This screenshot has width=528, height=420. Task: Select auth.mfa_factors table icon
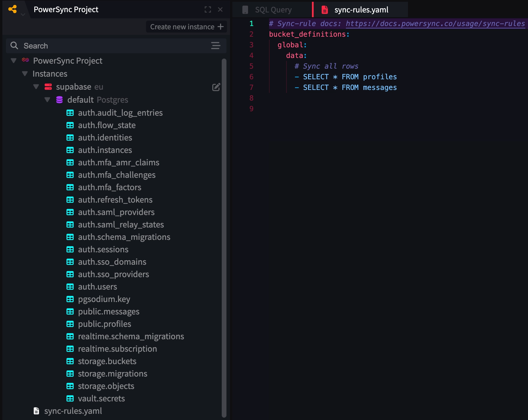tap(70, 187)
